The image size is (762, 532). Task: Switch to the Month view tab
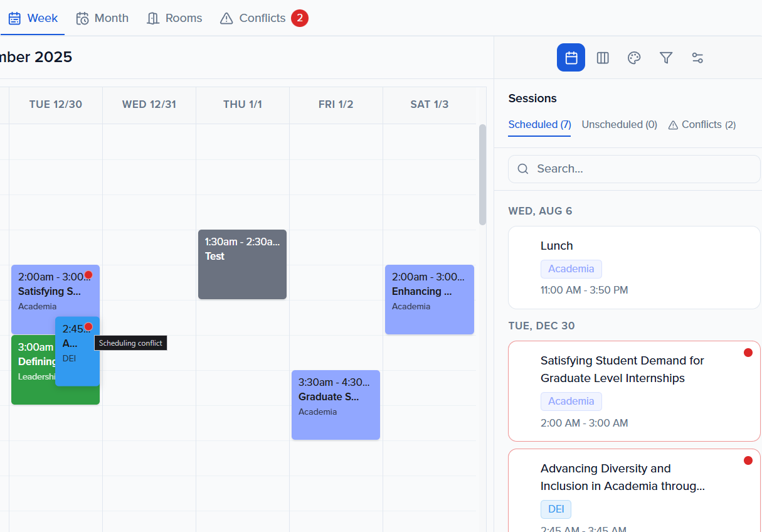[x=102, y=18]
